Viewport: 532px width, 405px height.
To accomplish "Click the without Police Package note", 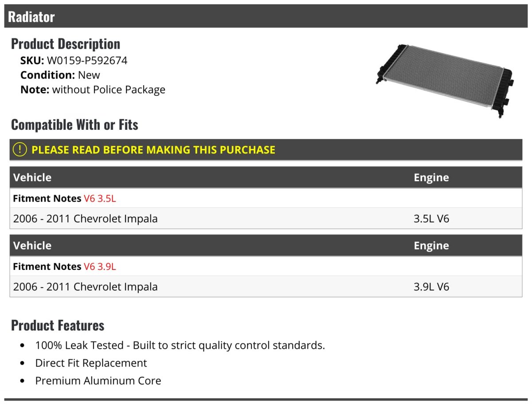I will [x=109, y=90].
